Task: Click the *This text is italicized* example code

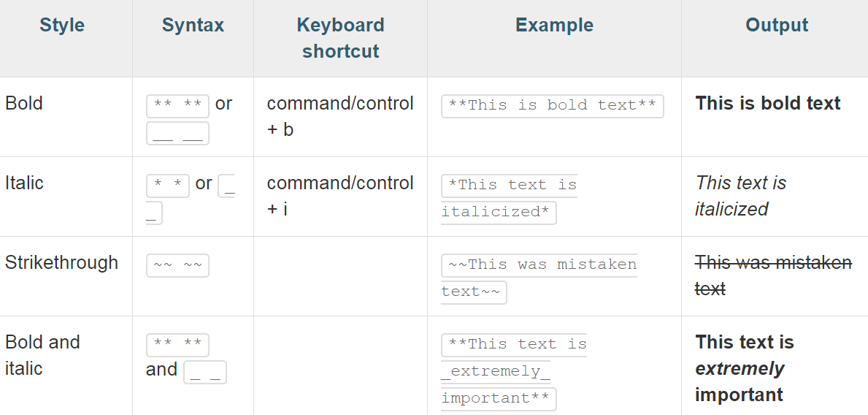Action: 510,199
